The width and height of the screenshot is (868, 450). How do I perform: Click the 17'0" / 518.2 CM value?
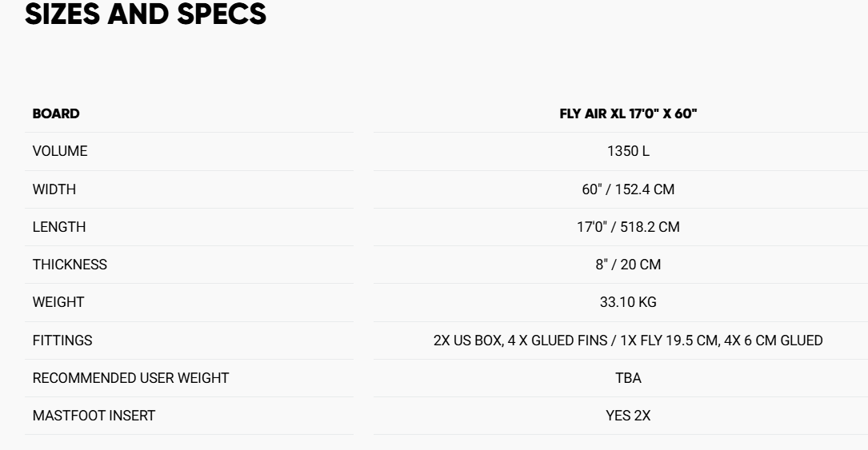tap(628, 227)
